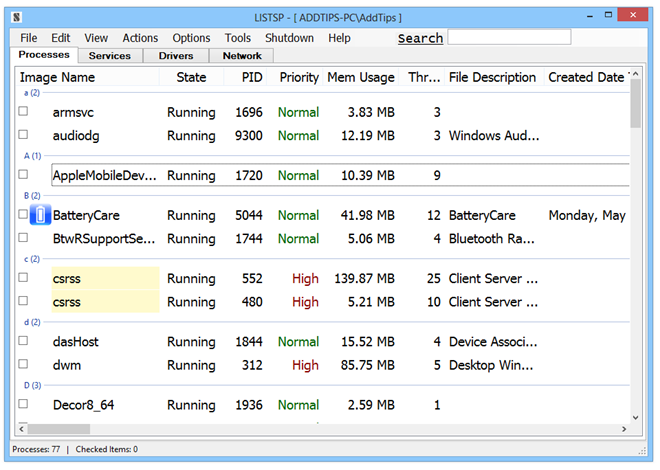
Task: Collapse the "c (2)" group header
Action: pos(32,259)
